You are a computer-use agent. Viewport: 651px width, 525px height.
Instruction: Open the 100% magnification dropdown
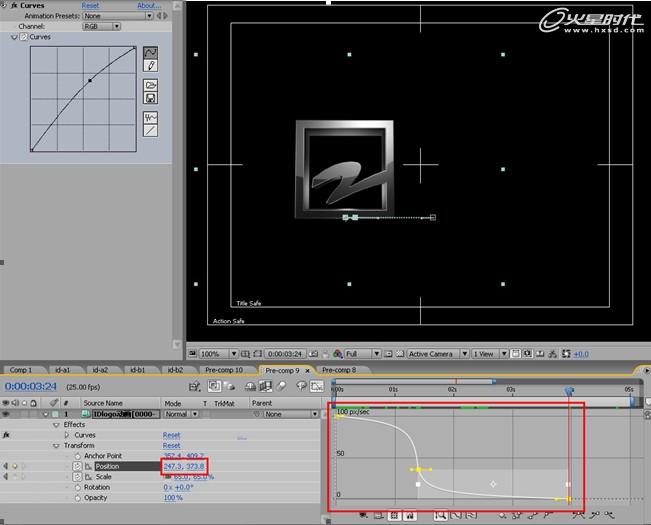coord(218,354)
